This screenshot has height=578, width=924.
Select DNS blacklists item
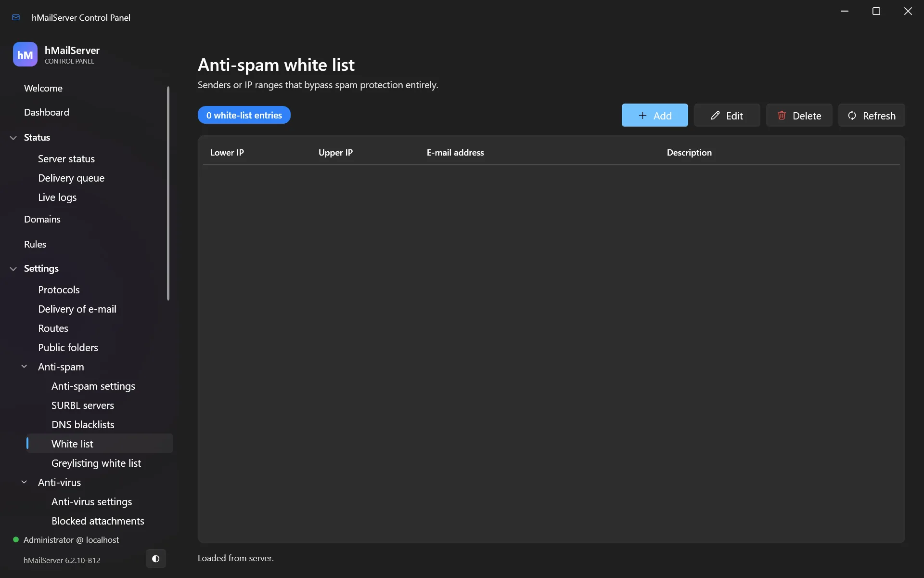(x=83, y=424)
